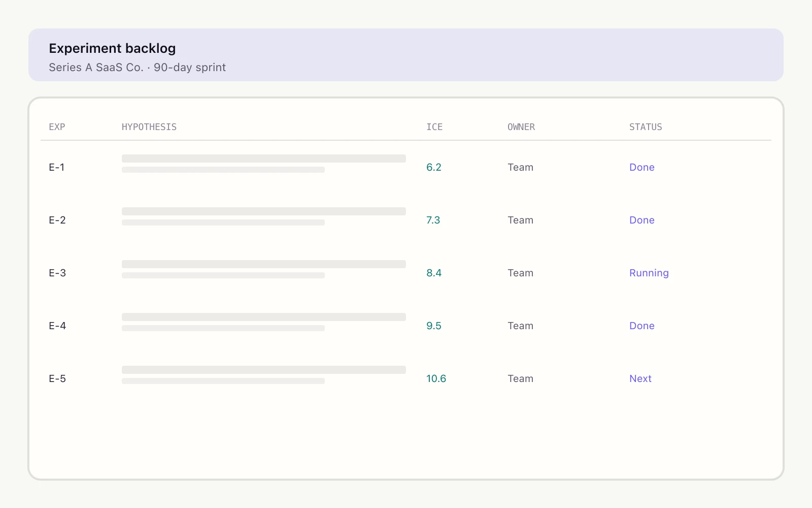Screen dimensions: 812x508
Task: Click ICE score 9.5
Action: click(434, 326)
